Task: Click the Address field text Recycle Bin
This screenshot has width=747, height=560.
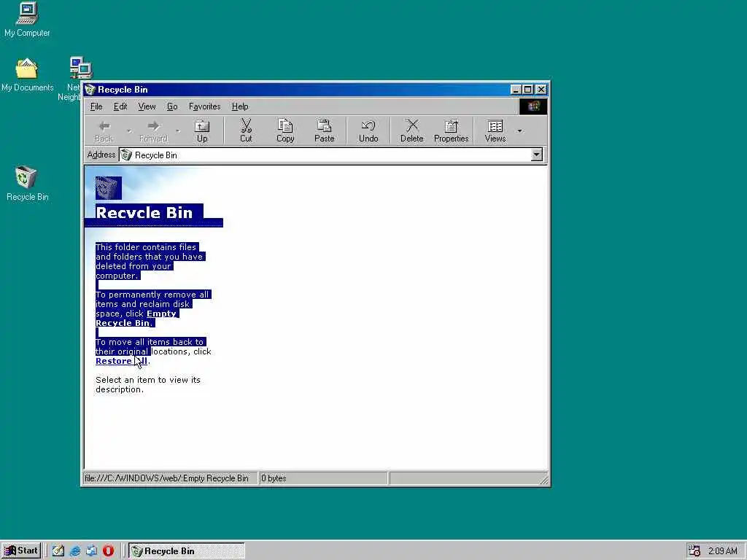Action: point(156,155)
